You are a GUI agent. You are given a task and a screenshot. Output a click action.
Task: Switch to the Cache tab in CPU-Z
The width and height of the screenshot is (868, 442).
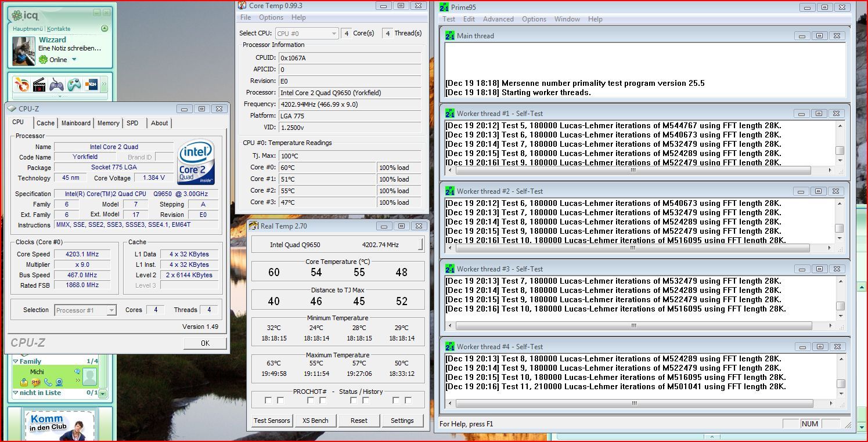click(45, 123)
